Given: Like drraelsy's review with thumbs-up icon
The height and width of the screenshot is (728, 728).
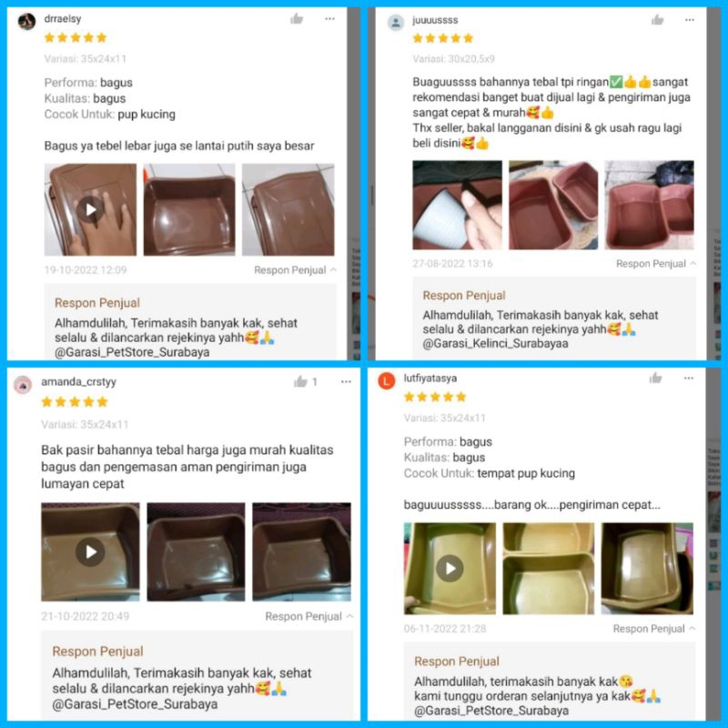Looking at the screenshot, I should tap(297, 18).
